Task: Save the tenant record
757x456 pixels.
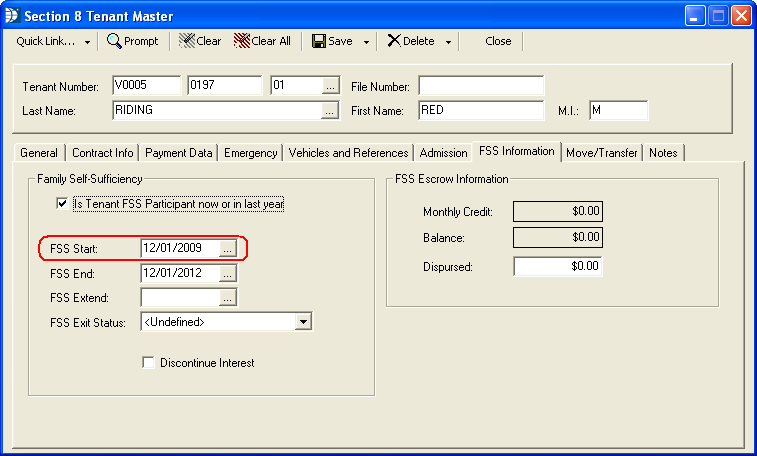Action: point(332,41)
